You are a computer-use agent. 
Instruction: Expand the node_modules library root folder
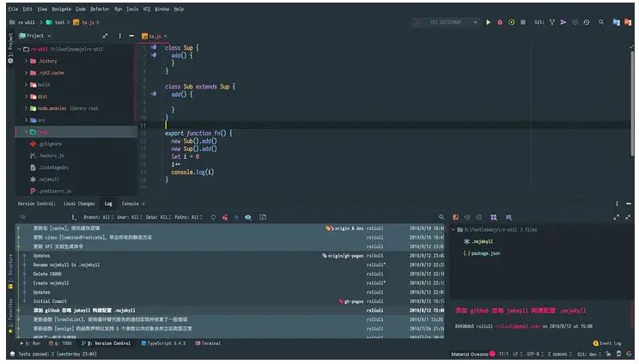pyautogui.click(x=26, y=108)
